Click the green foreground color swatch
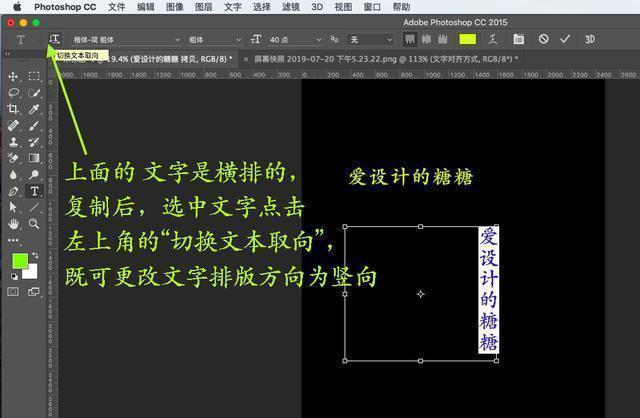 (19, 261)
